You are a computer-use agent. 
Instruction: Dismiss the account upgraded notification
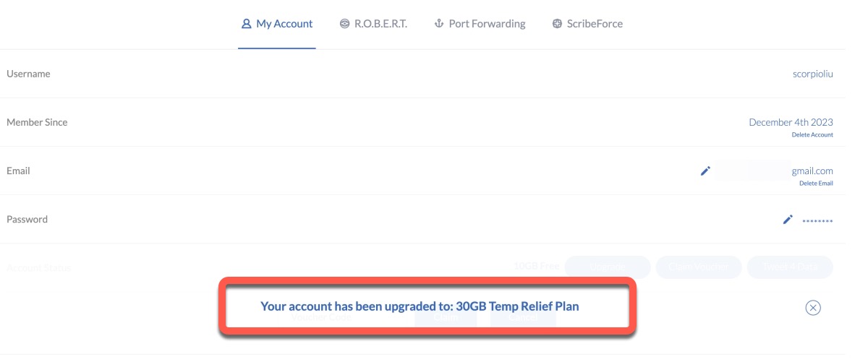[x=813, y=308]
